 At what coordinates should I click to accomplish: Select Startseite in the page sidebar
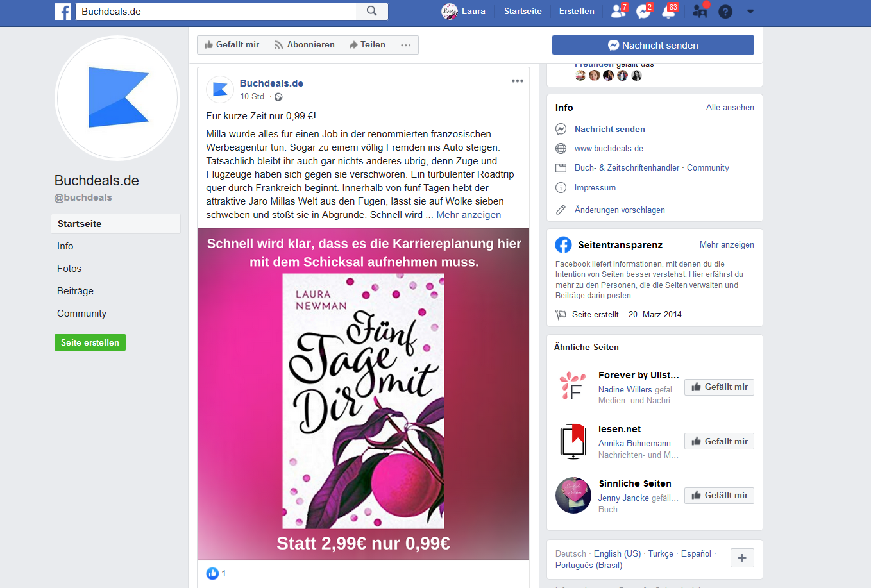point(115,224)
